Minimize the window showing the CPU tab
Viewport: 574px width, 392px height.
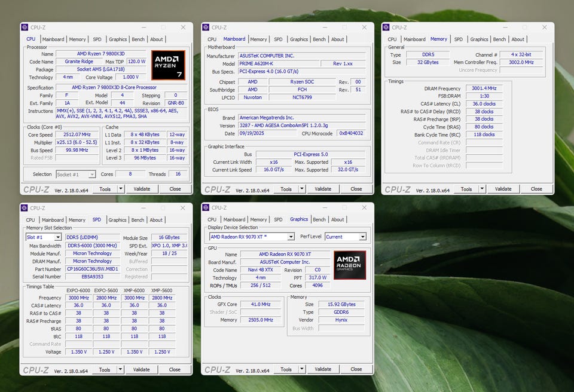coord(143,27)
